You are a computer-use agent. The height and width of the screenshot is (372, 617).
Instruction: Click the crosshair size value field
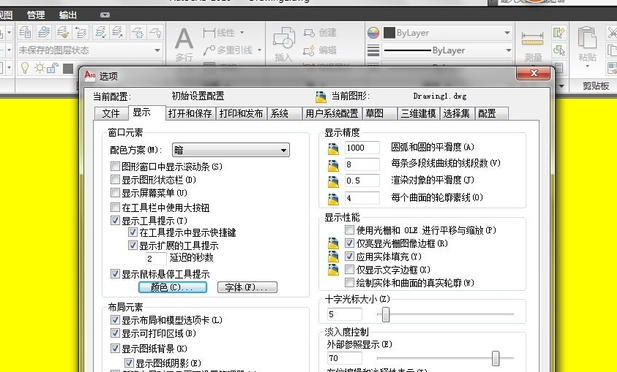pos(344,314)
